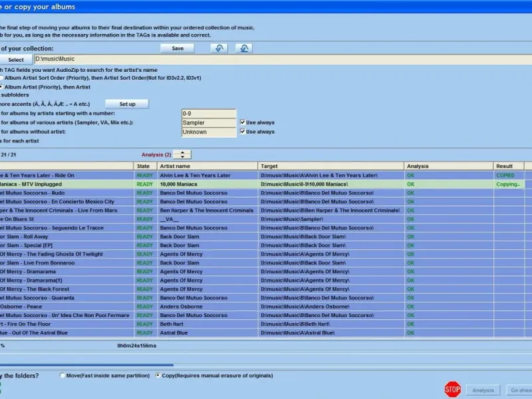Open the Set up button for accents

[127, 104]
